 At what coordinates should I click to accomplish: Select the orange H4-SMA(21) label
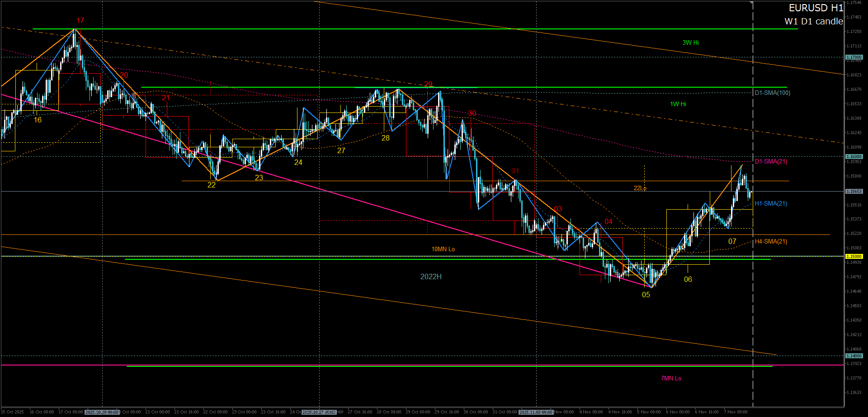(771, 242)
